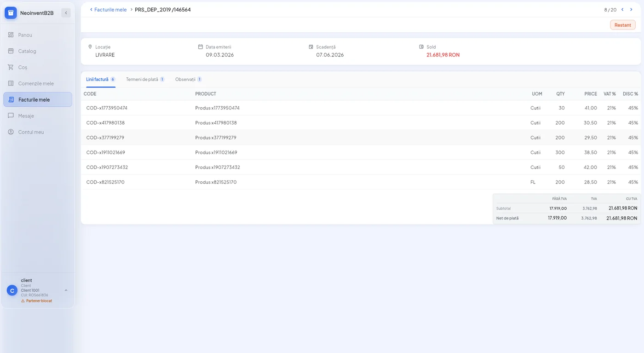Click the Scadență calendar icon
Image resolution: width=644 pixels, height=353 pixels.
pyautogui.click(x=311, y=47)
